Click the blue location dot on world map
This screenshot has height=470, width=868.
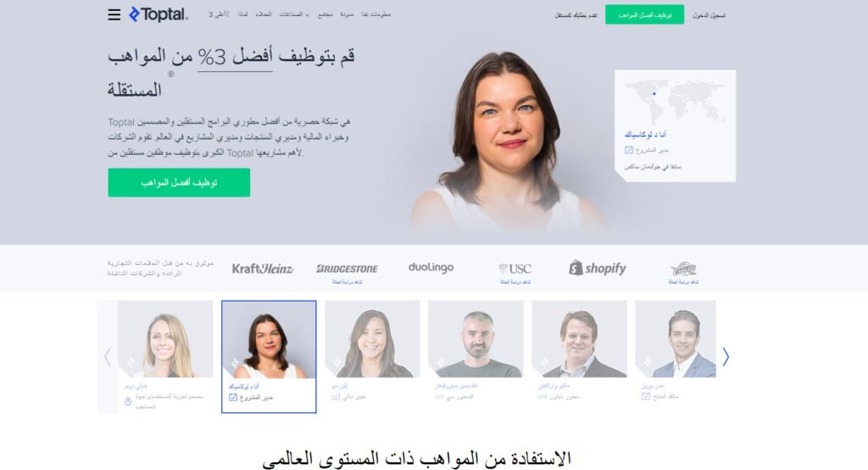click(654, 93)
